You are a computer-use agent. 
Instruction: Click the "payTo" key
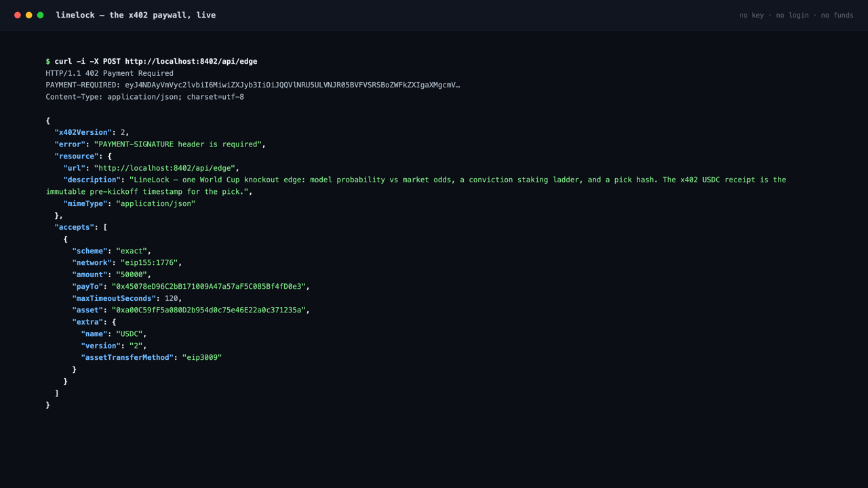click(x=87, y=287)
